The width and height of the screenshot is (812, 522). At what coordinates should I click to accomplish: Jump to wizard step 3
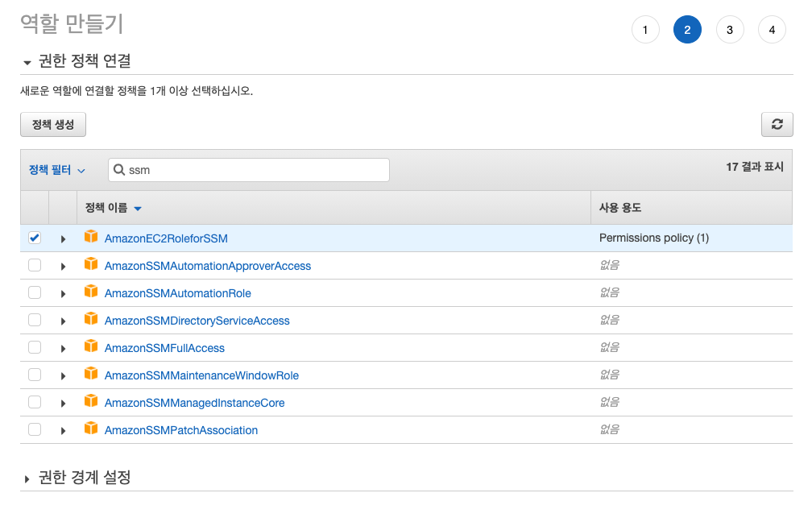[x=730, y=30]
